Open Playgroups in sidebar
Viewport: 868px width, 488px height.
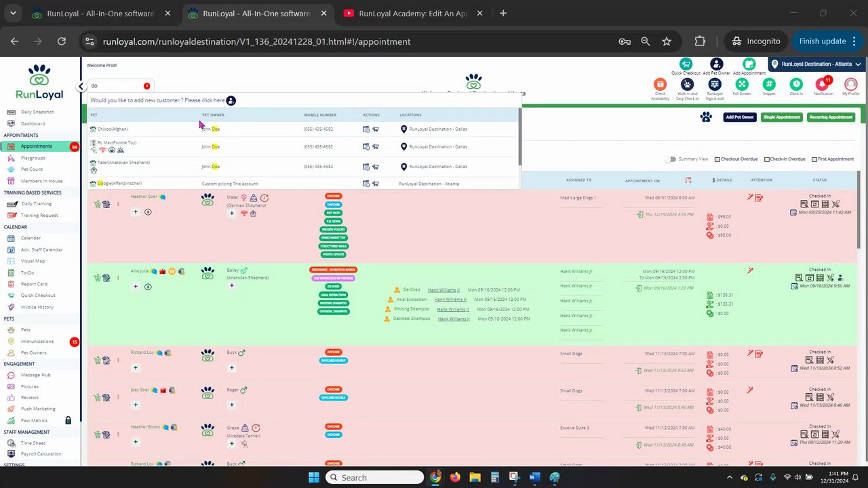coord(33,158)
